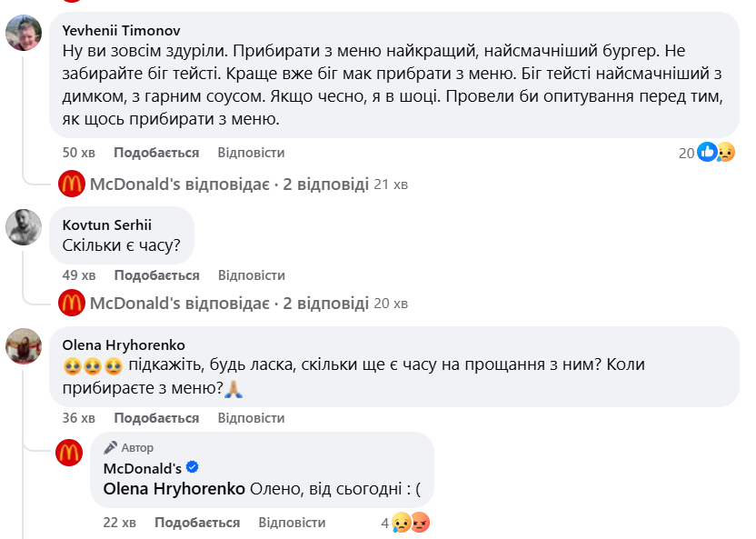
Task: Open reaction icons on McDonald's reply
Action: (410, 523)
